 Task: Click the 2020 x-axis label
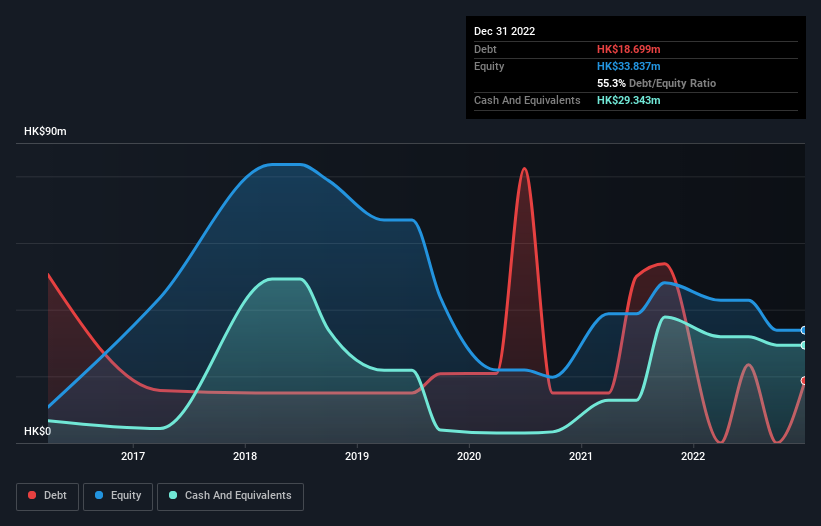[x=469, y=456]
